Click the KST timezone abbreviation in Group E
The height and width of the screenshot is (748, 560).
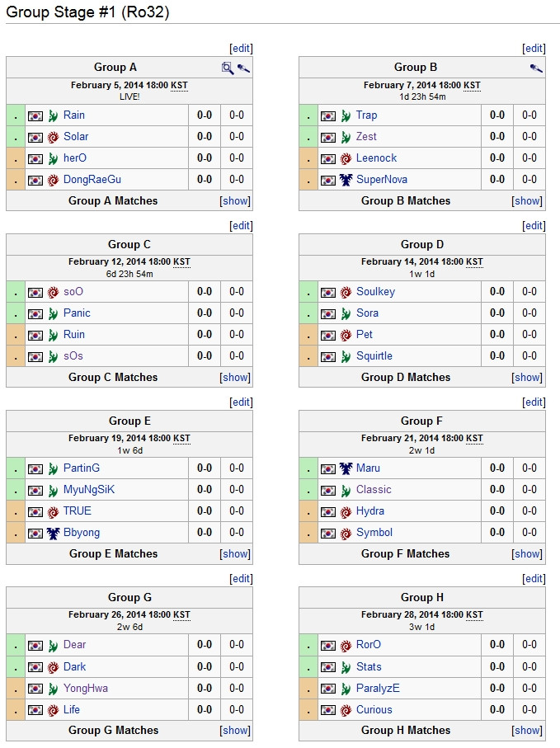181,439
